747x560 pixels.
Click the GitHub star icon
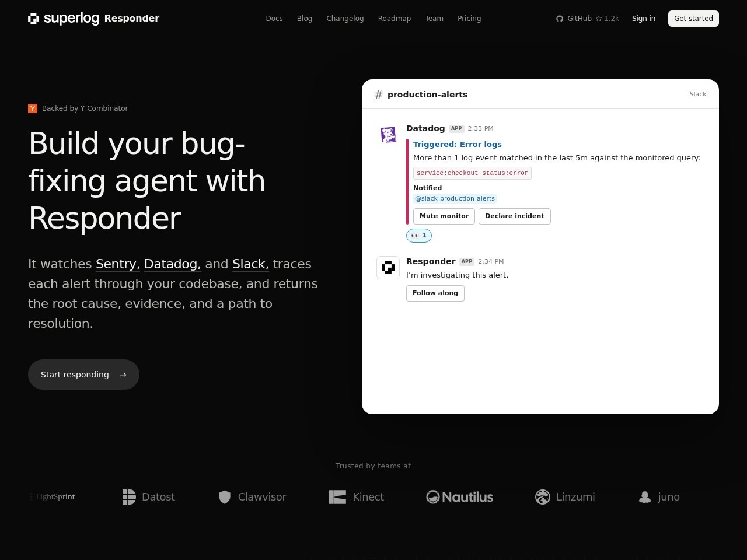598,19
